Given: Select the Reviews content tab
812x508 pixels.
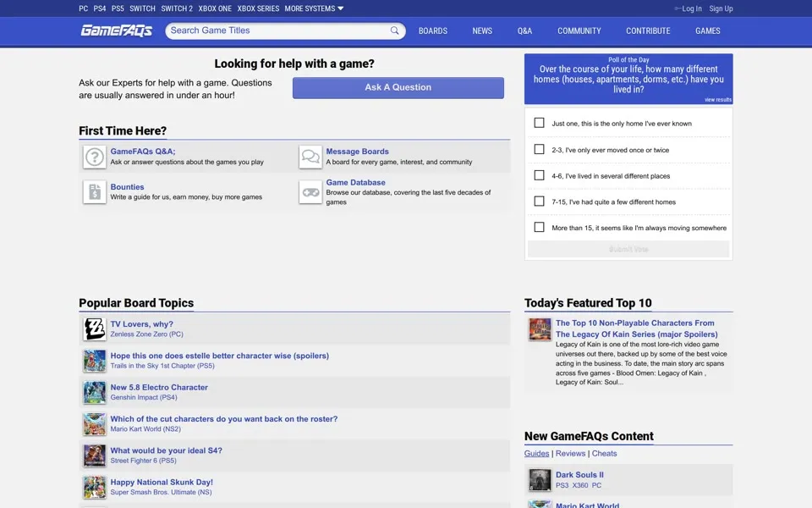Looking at the screenshot, I should pyautogui.click(x=570, y=453).
